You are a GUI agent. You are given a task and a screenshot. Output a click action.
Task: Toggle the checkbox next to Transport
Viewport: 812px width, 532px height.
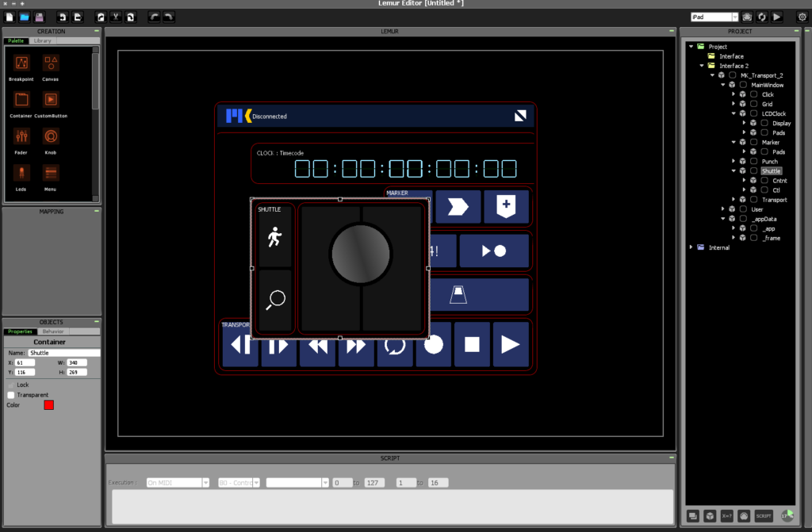click(754, 200)
